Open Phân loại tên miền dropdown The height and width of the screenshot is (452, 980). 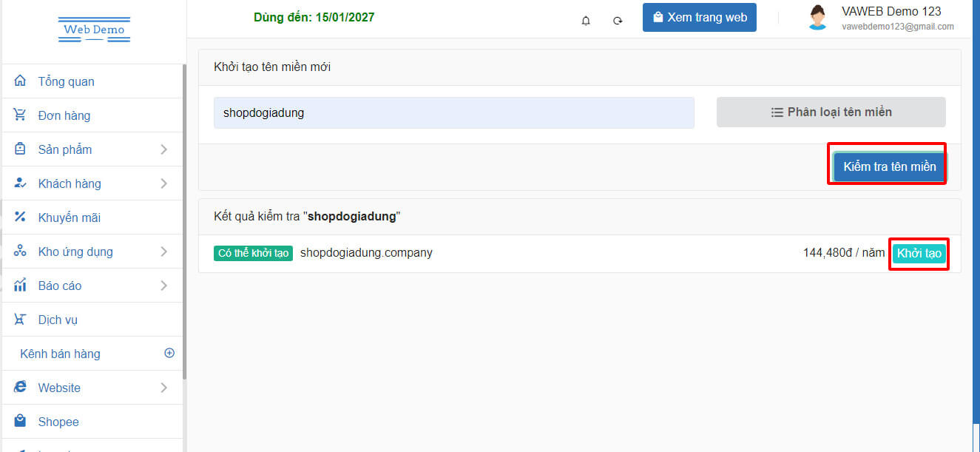point(831,112)
